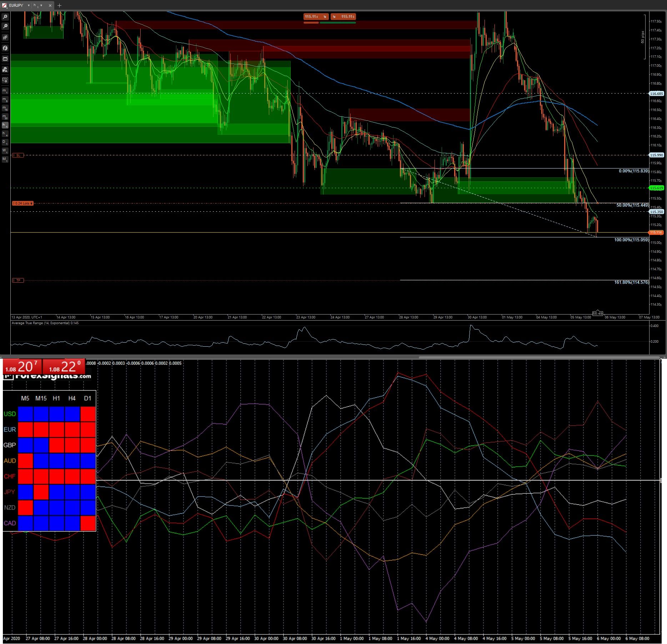Click the M5 column header in strength table
Image resolution: width=667 pixels, height=644 pixels.
coord(25,398)
